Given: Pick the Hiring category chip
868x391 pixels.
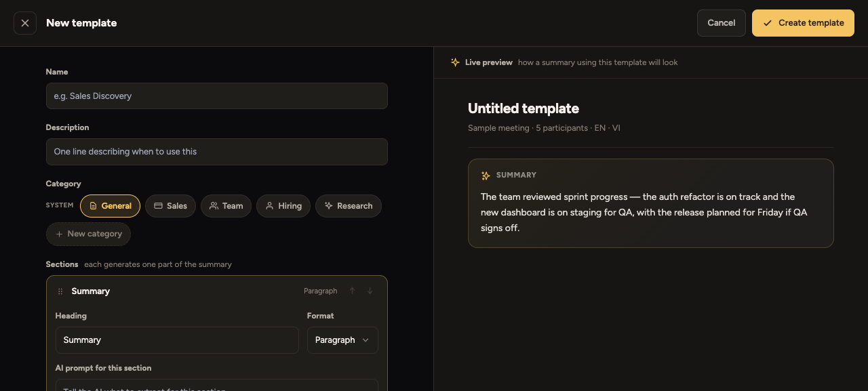Looking at the screenshot, I should pyautogui.click(x=283, y=206).
